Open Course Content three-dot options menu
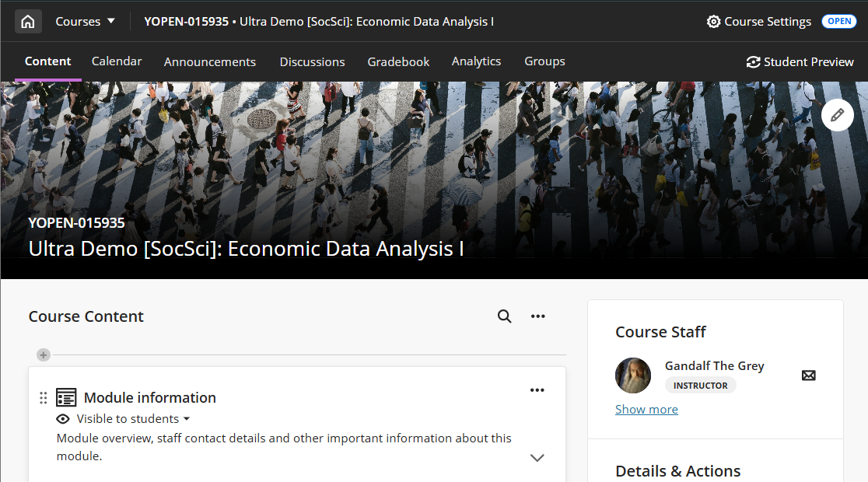Screen dimensions: 868x482 [537, 316]
